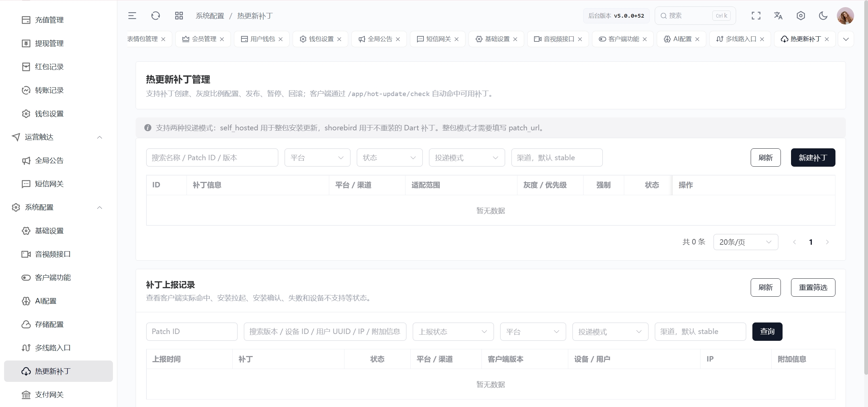Viewport: 868px width, 407px height.
Task: Open the 平台 dropdown in report filters
Action: (x=533, y=332)
